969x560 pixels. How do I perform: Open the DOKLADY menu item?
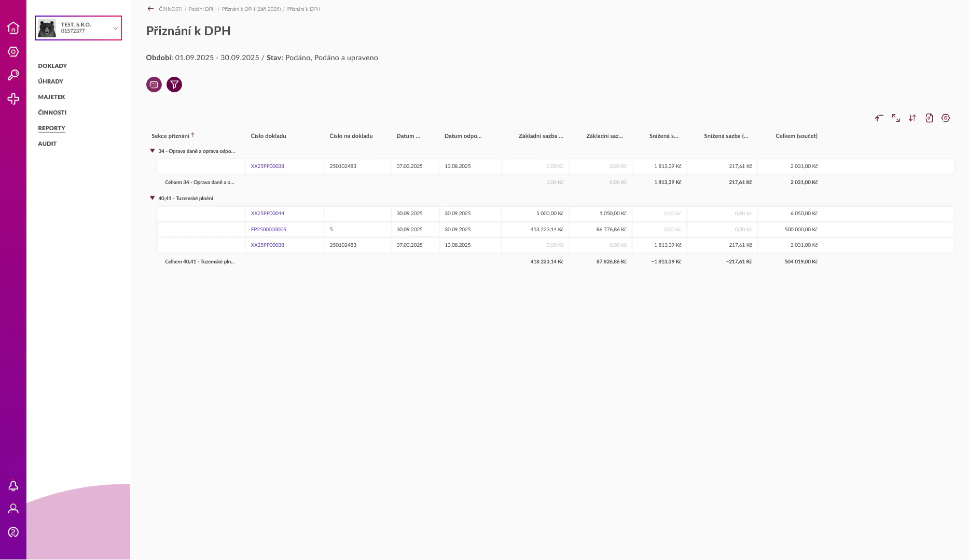(x=52, y=66)
